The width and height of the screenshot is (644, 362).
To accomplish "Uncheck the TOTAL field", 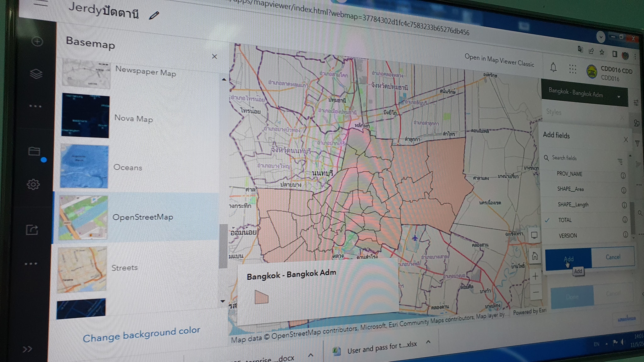I will (565, 220).
